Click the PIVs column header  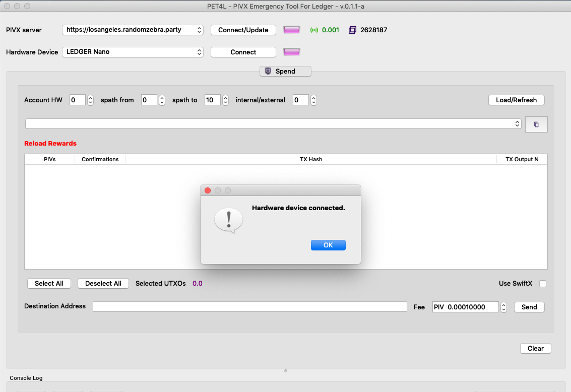(x=50, y=159)
